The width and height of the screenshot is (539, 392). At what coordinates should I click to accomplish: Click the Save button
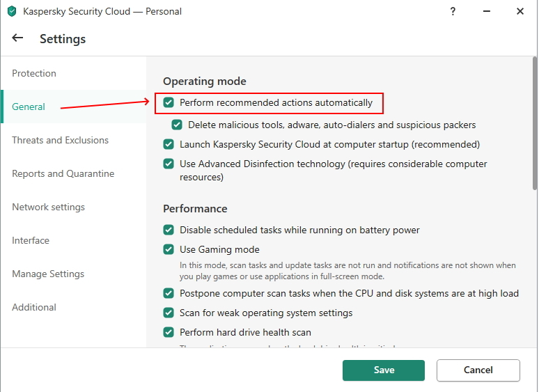point(383,370)
